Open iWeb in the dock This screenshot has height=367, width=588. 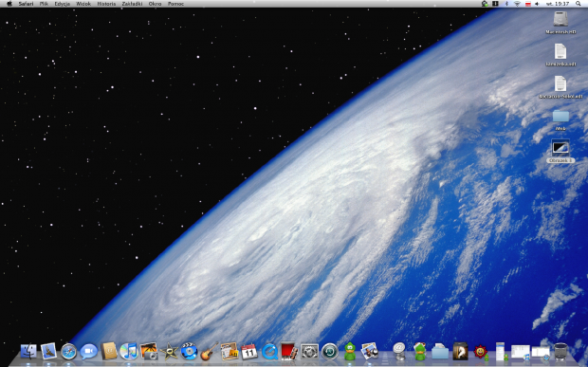pos(230,352)
